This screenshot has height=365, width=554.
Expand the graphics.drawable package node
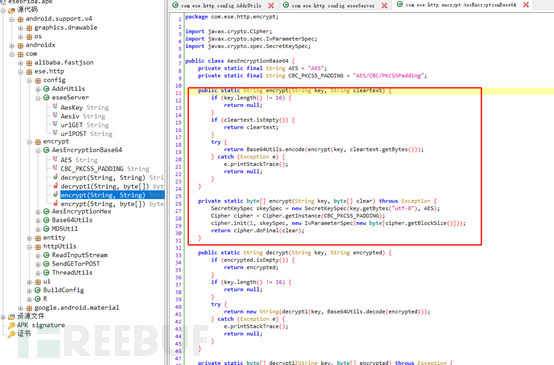[20, 28]
